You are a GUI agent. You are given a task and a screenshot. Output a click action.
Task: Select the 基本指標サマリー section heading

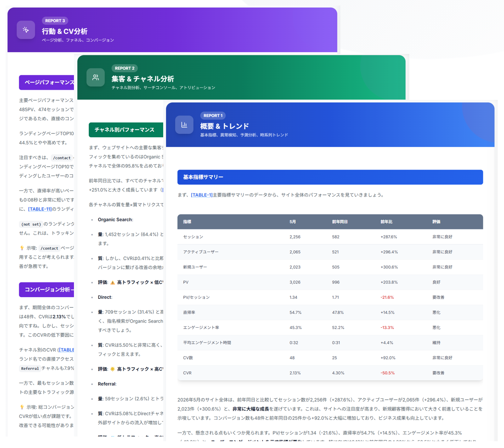330,177
